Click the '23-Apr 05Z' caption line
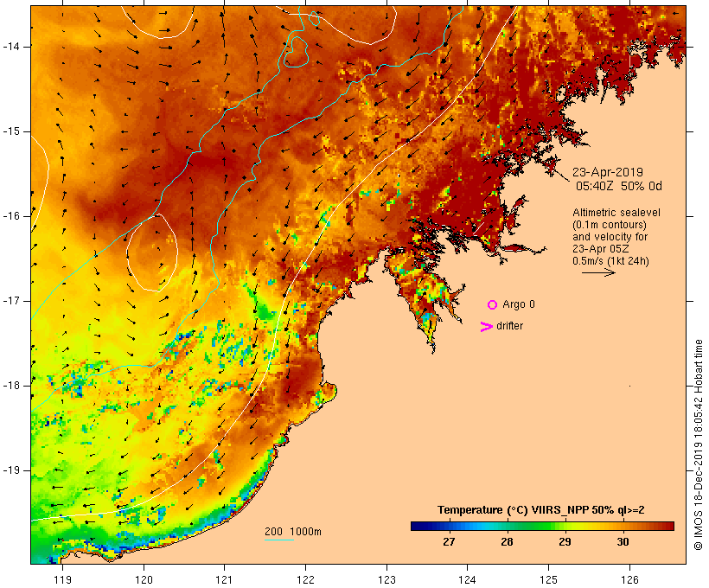The image size is (709, 588). tap(600, 249)
